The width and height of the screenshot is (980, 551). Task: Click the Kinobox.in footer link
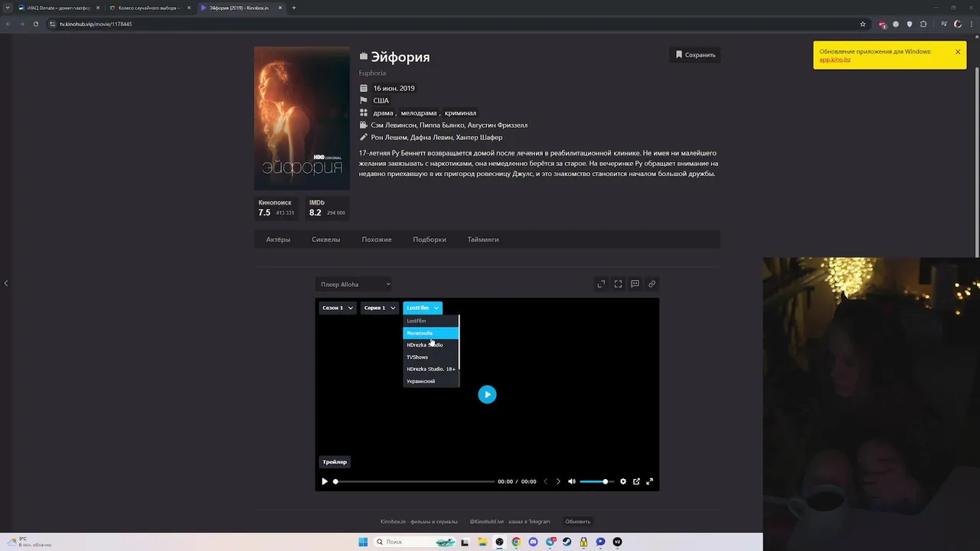point(419,522)
